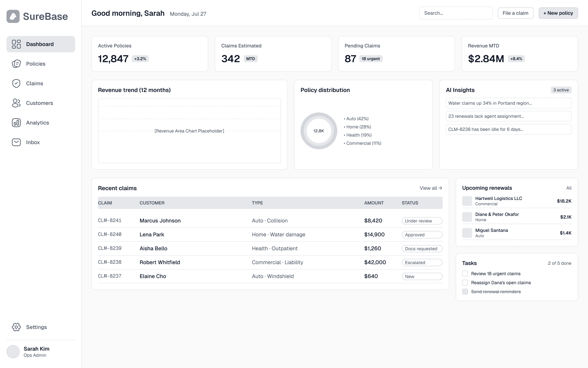Select the Escalated status pill
The height and width of the screenshot is (368, 588).
(x=422, y=263)
